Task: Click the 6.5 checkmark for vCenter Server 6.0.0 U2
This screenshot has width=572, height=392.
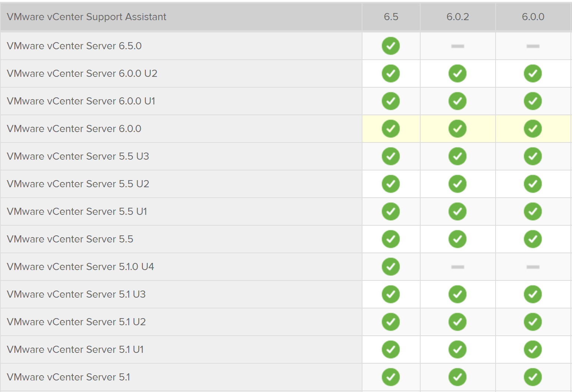Action: tap(391, 73)
